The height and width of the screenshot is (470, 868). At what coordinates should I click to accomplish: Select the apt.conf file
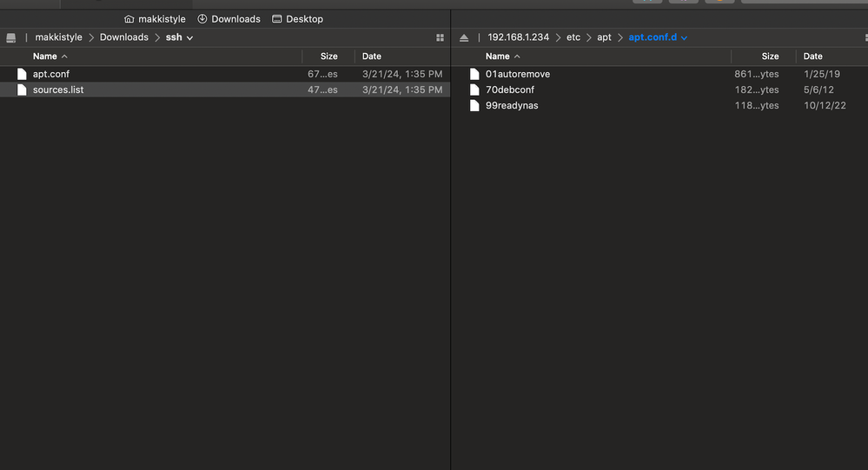(x=51, y=74)
